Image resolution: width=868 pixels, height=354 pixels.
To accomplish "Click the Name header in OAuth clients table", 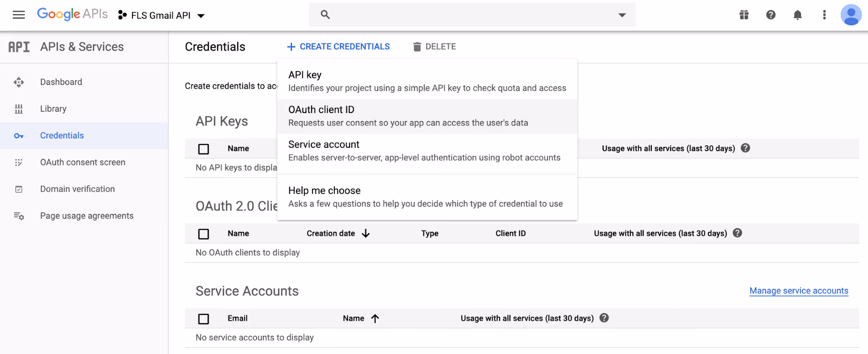I will (238, 233).
